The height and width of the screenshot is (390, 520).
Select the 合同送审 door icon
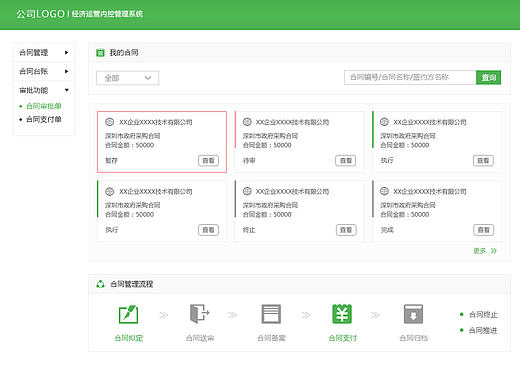coord(199,314)
